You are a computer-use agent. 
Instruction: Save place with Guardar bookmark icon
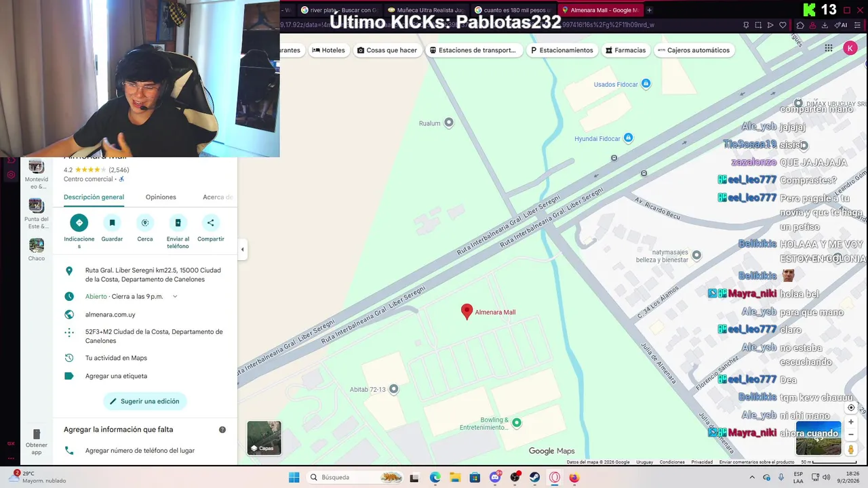point(112,222)
